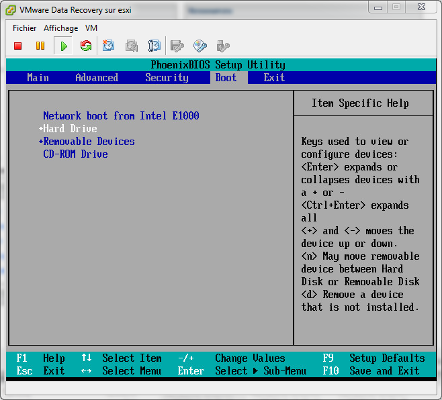The width and height of the screenshot is (442, 400).
Task: Click the Select Item footer label
Action: pyautogui.click(x=132, y=358)
